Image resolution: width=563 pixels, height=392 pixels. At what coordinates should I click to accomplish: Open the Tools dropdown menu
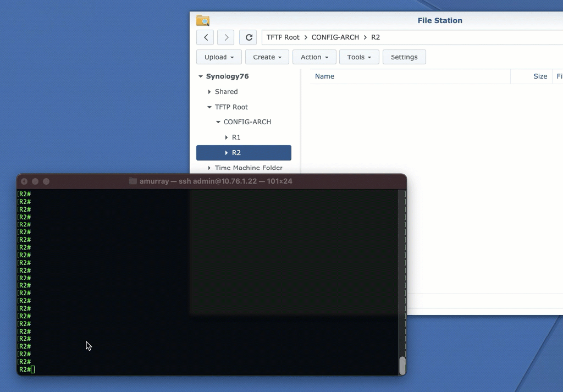[x=359, y=57]
